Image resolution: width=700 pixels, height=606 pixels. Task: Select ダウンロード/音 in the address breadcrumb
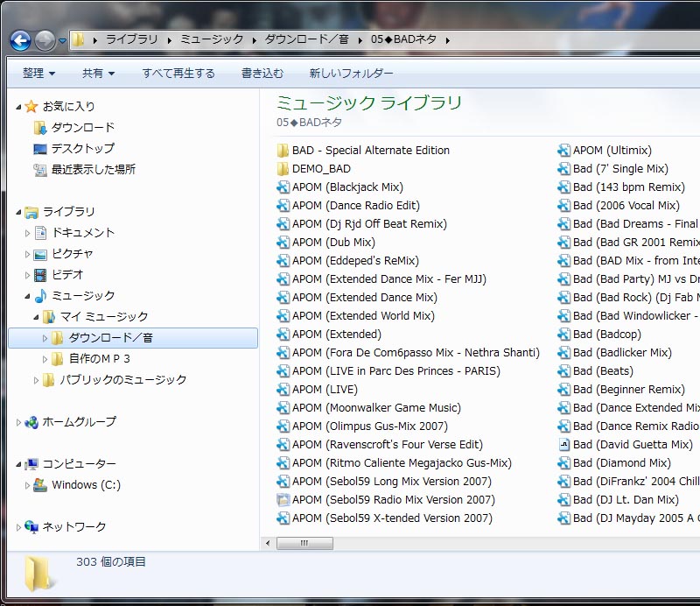[307, 39]
